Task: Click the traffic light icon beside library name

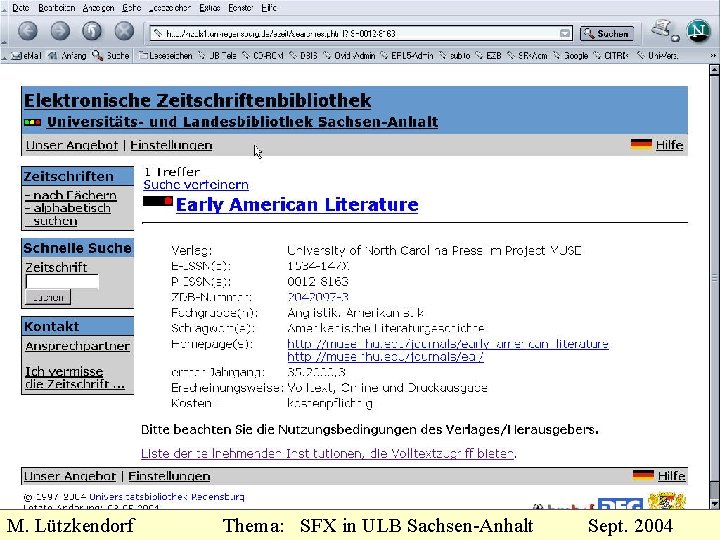Action: click(33, 122)
